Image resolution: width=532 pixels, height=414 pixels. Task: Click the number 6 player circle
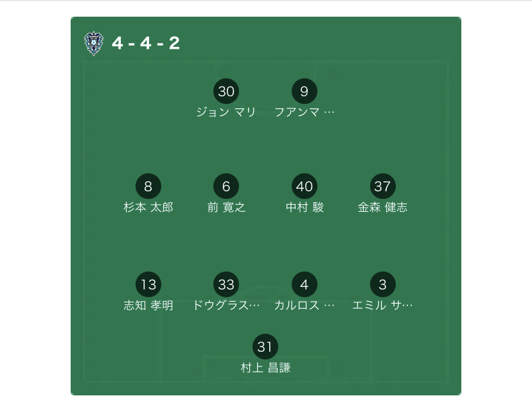[226, 186]
